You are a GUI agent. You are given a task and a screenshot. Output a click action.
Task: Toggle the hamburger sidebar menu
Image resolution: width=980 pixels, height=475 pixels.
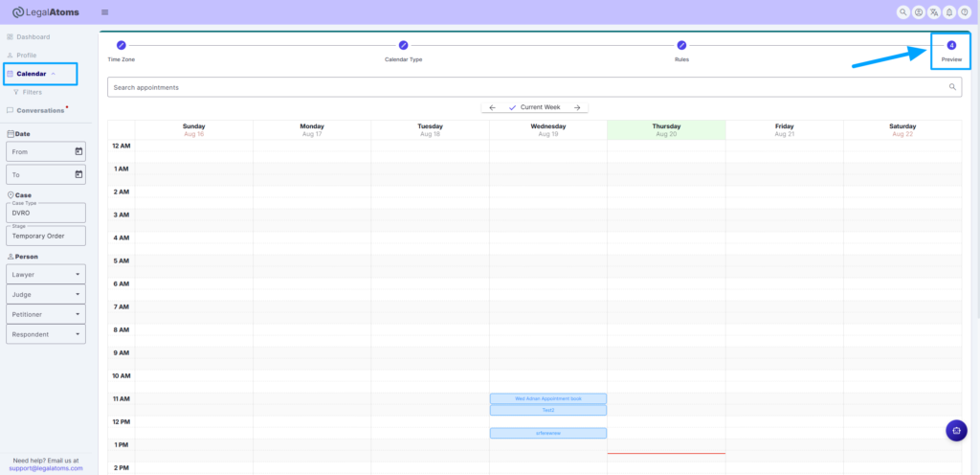click(104, 11)
